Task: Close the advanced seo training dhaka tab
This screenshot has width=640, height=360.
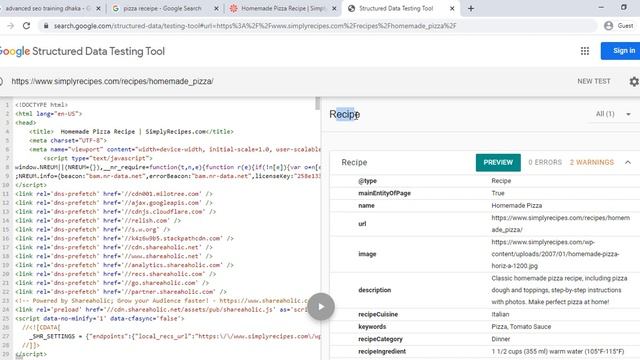Action: (98, 8)
